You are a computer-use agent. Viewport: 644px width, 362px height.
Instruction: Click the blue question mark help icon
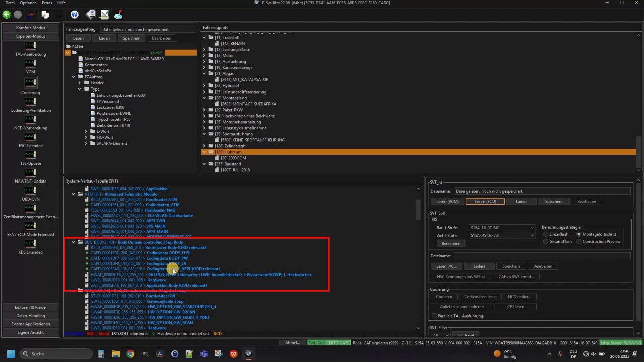tap(75, 15)
